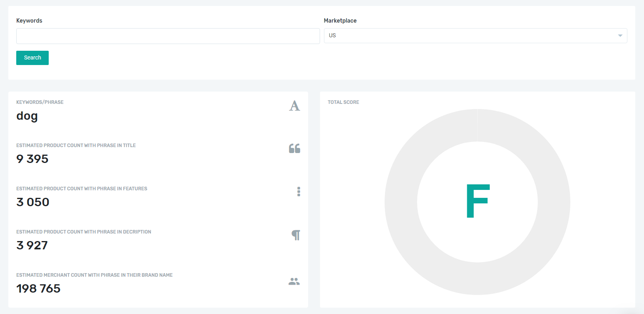
Task: Click the letter A keyword icon
Action: [294, 106]
